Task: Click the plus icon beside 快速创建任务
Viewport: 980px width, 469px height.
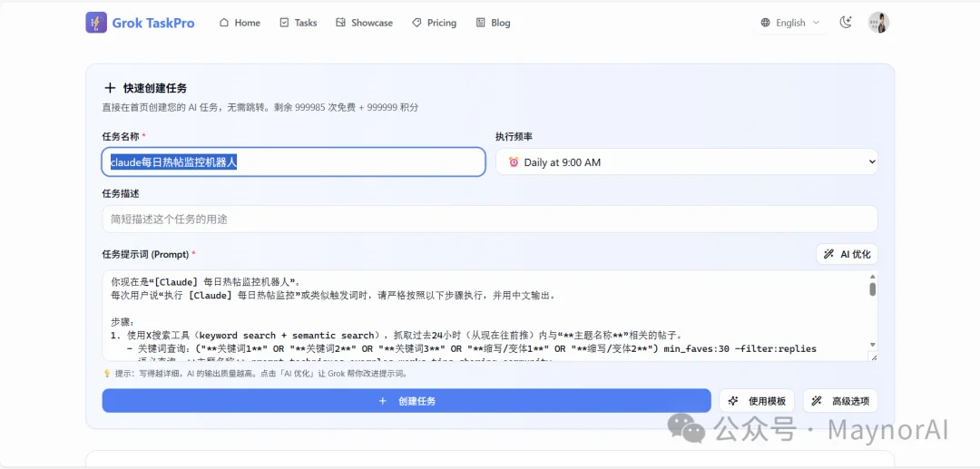Action: (x=110, y=88)
